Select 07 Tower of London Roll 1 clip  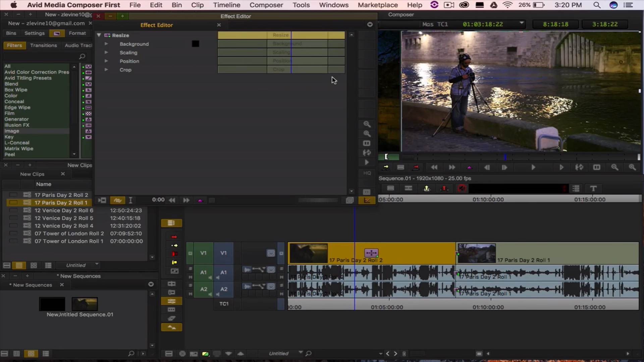(69, 241)
